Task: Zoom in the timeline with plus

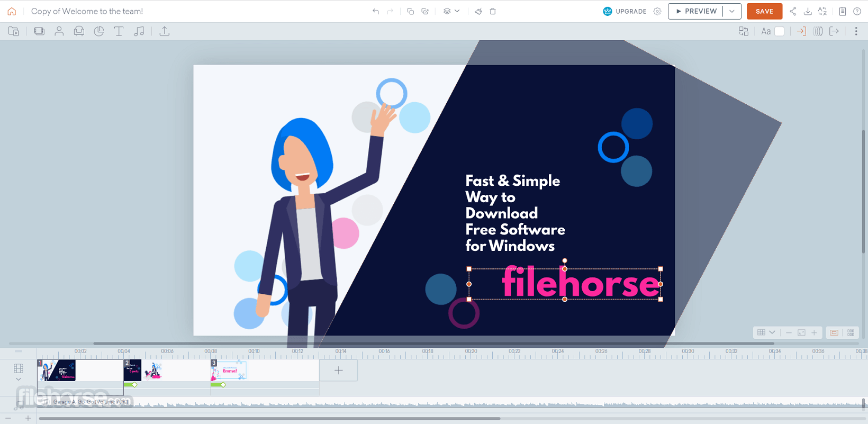Action: tap(28, 419)
